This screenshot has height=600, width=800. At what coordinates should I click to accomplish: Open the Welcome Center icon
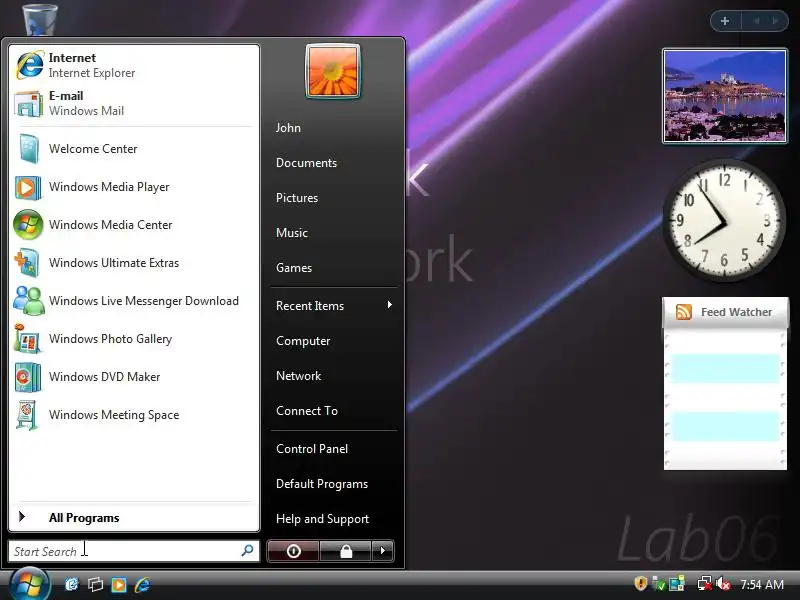pos(28,149)
